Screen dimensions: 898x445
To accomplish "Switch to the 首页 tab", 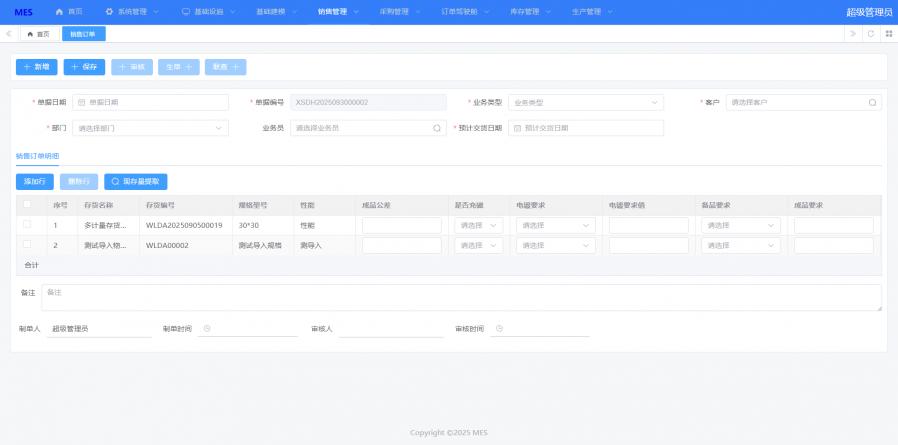I will click(x=38, y=34).
